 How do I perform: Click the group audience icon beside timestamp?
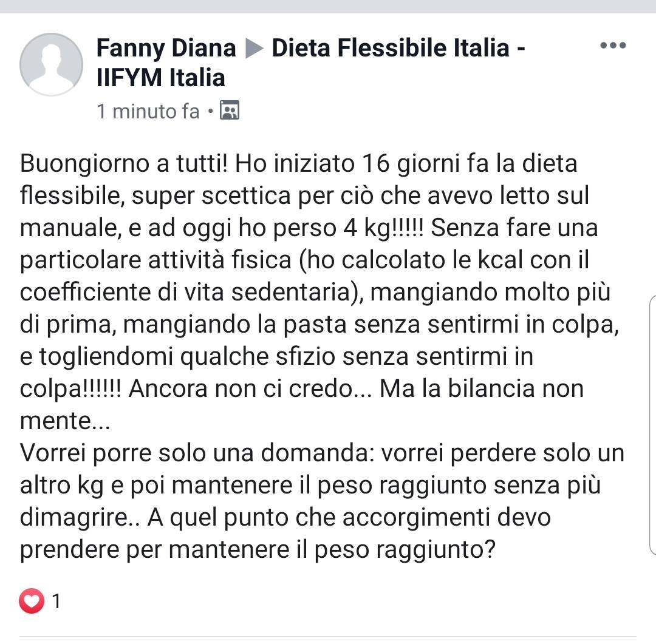pos(229,111)
